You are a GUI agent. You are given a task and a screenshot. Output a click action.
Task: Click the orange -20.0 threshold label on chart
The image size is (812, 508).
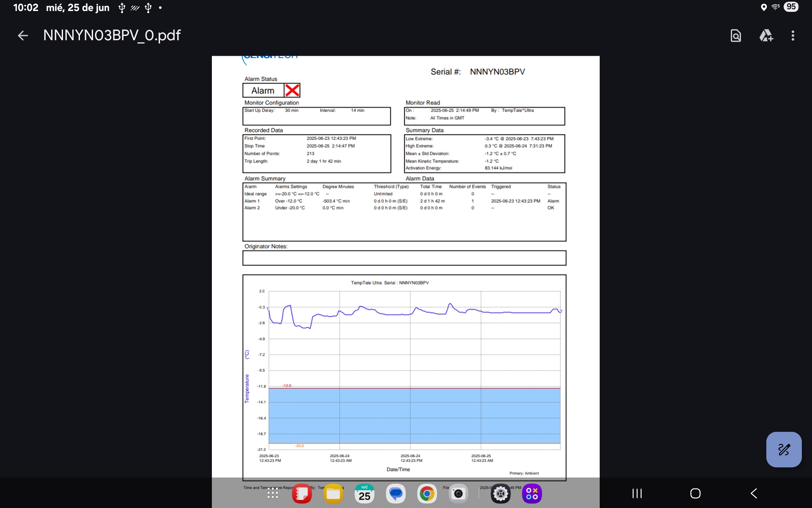tap(299, 446)
